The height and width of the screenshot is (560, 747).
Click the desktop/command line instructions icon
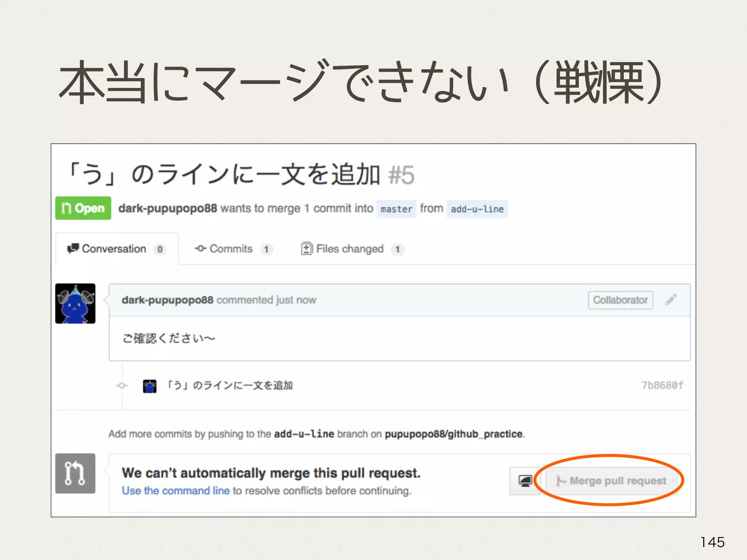[x=525, y=481]
